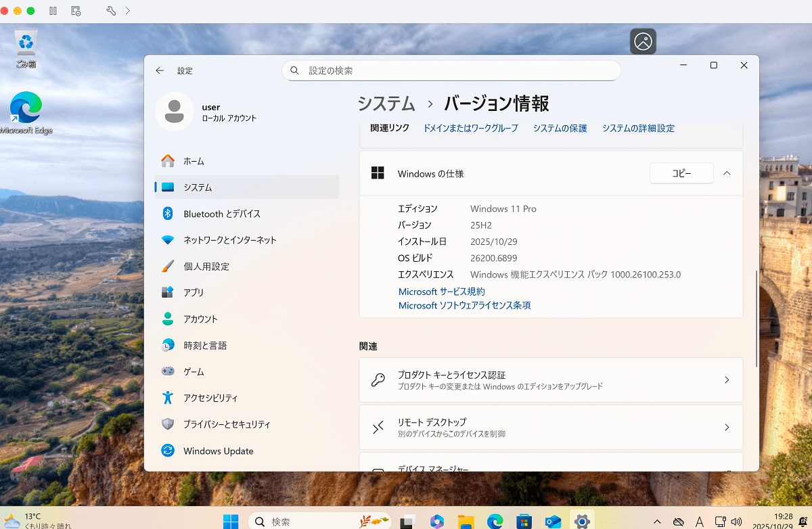Open the Recycle Bin desktop icon
The height and width of the screenshot is (529, 812).
pos(26,49)
